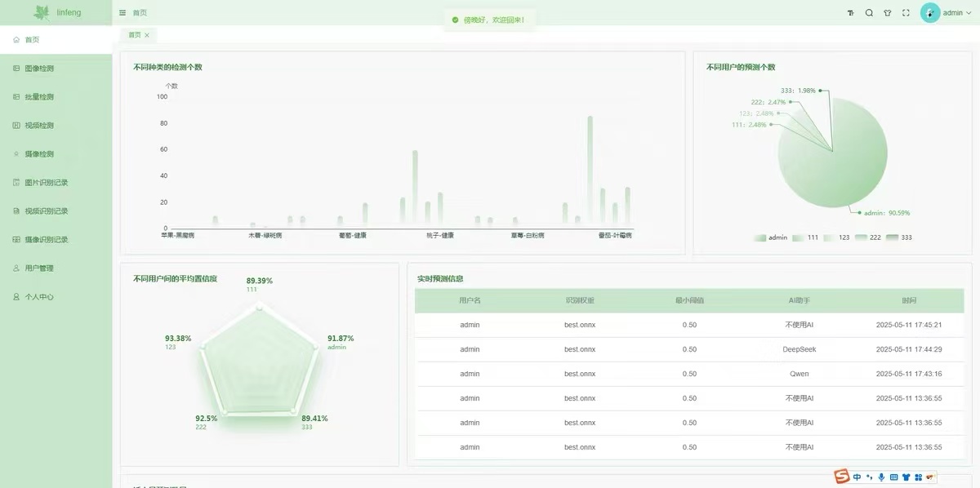Click DeepSeek cell in prediction table
980x488 pixels.
[800, 349]
